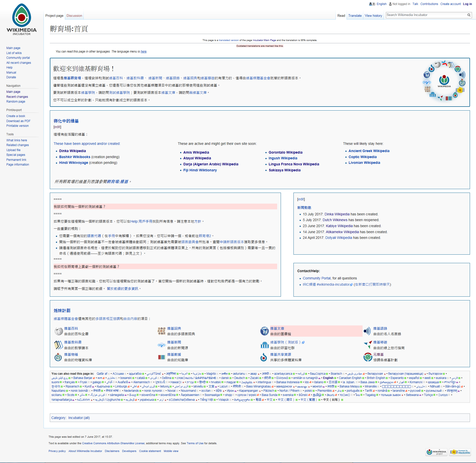This screenshot has width=476, height=463.
Task: Click edit link under 孵化中的維基 heading
Action: tap(57, 127)
